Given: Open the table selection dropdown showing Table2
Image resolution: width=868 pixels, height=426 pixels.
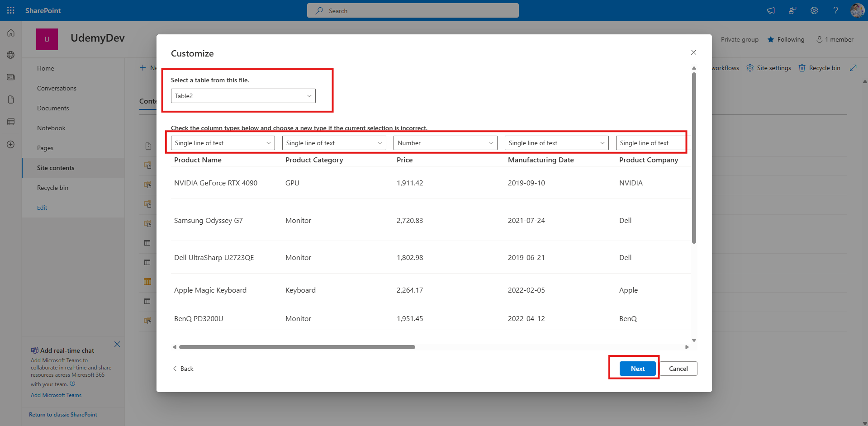Looking at the screenshot, I should (x=243, y=96).
